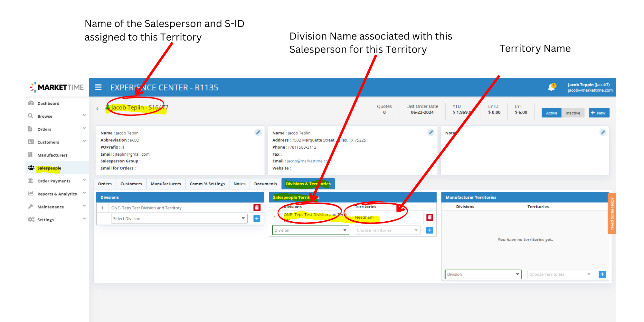
Task: Expand the Customers sidebar menu
Action: click(84, 141)
